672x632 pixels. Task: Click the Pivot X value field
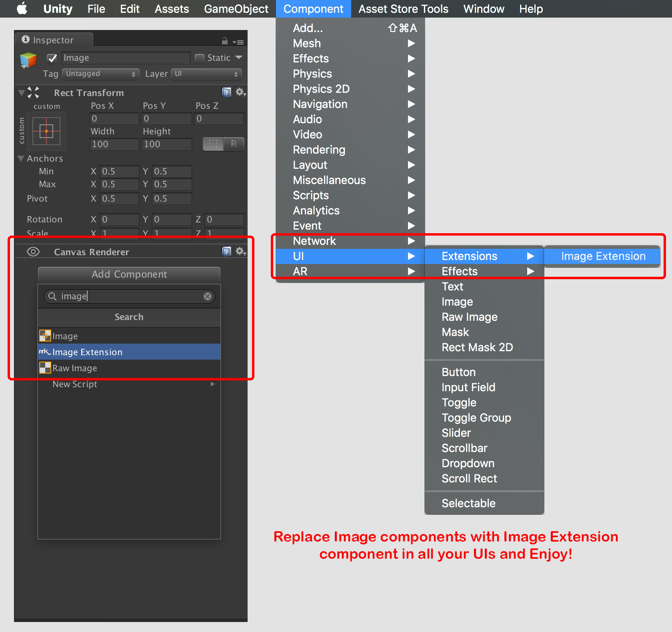tap(119, 199)
